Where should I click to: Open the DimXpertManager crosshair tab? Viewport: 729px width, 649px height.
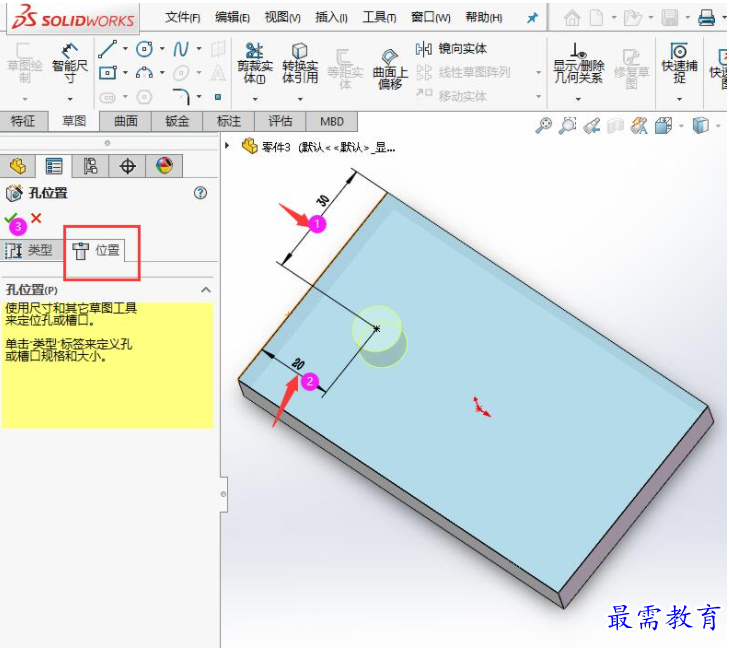point(127,166)
